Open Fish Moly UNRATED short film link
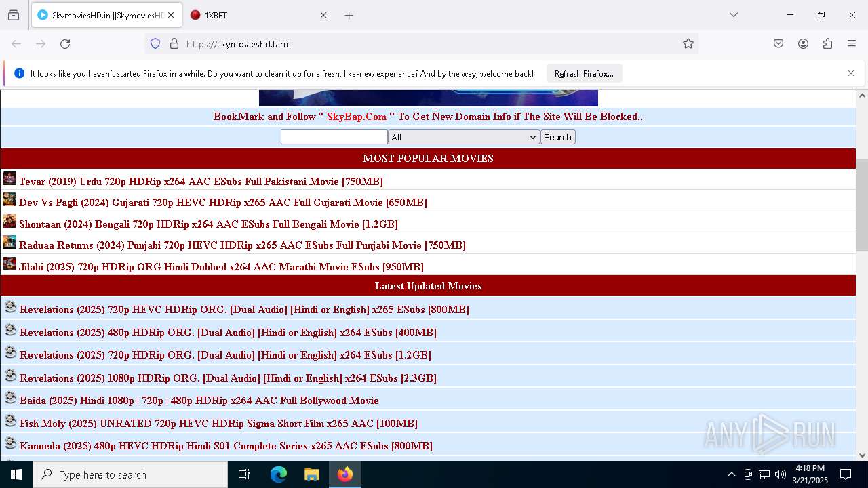The width and height of the screenshot is (868, 488). click(218, 424)
